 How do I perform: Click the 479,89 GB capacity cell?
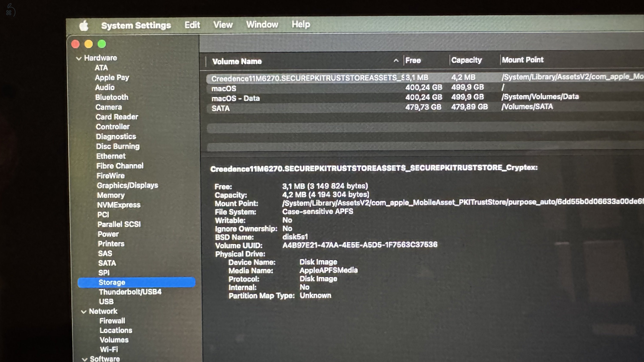coord(469,107)
